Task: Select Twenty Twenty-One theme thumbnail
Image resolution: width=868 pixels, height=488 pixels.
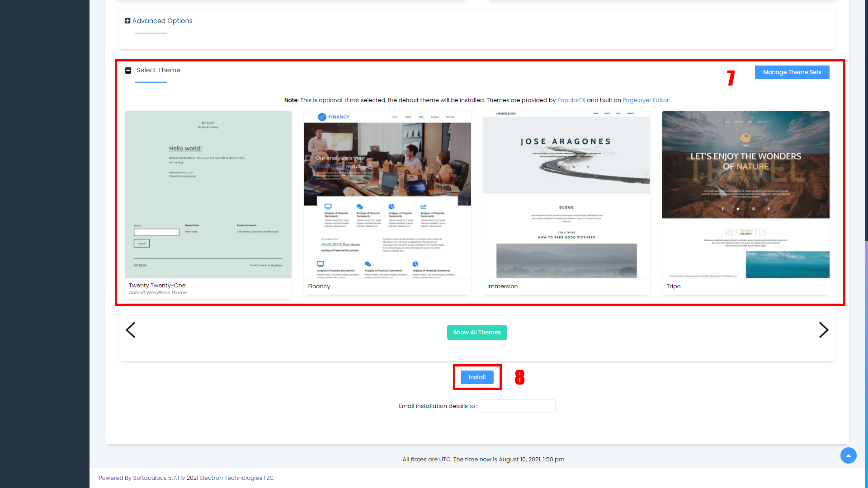Action: 208,194
